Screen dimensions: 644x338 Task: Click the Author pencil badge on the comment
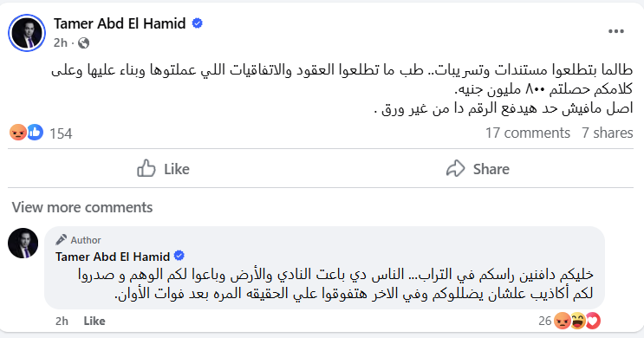coord(79,240)
